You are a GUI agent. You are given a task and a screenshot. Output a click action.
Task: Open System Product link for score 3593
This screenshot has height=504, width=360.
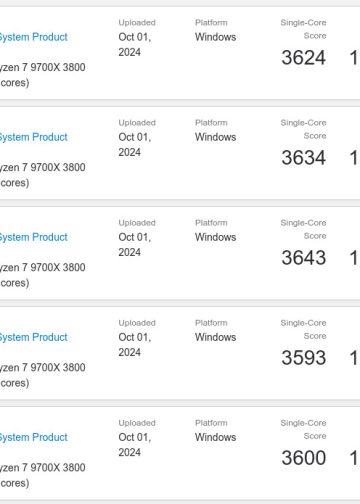33,337
